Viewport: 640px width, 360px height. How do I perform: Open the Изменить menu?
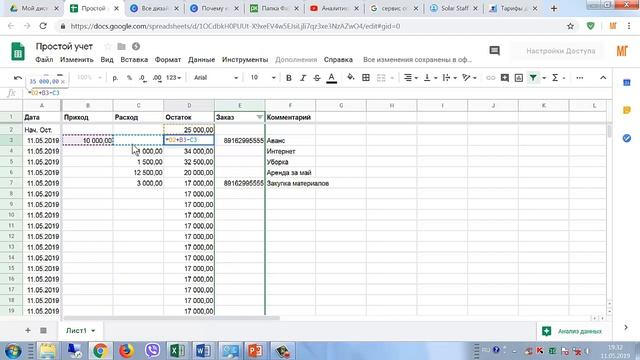coord(77,60)
